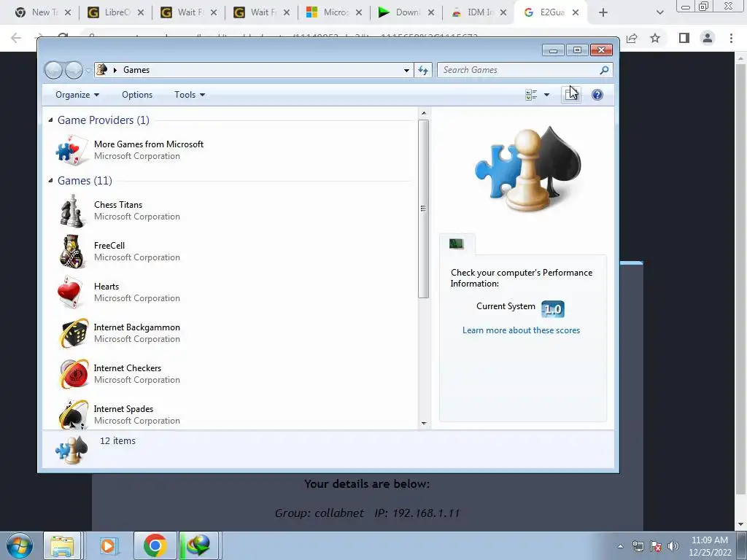The height and width of the screenshot is (560, 747).
Task: Click the Internet Checkers name text
Action: [x=127, y=368]
